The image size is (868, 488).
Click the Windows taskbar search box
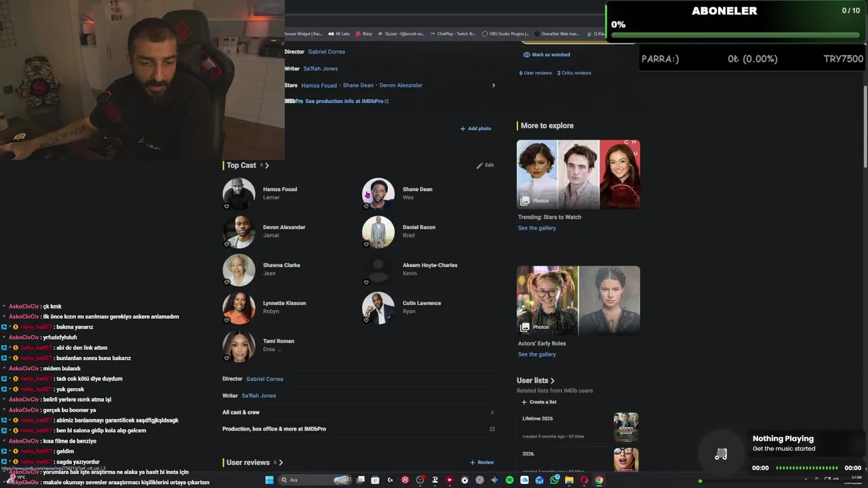[x=316, y=480]
